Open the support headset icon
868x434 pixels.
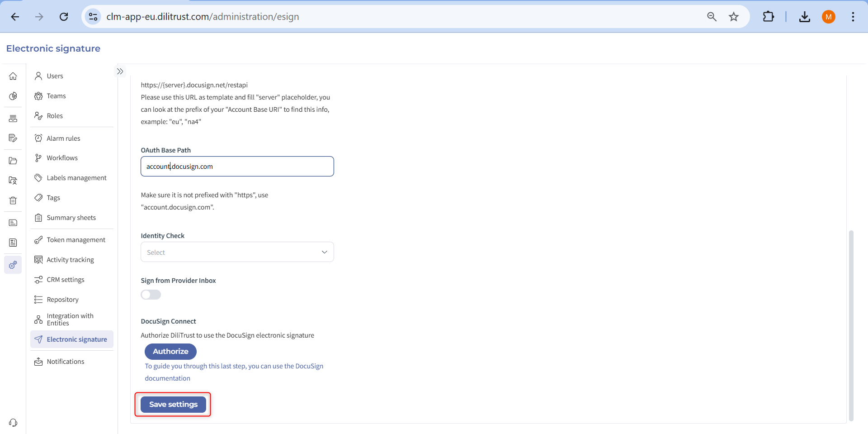13,423
